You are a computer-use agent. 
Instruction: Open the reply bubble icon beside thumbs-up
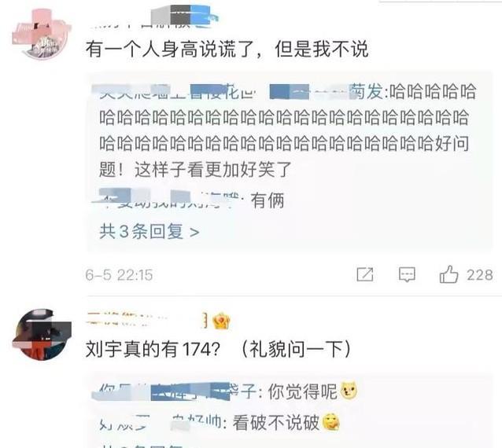(x=407, y=274)
